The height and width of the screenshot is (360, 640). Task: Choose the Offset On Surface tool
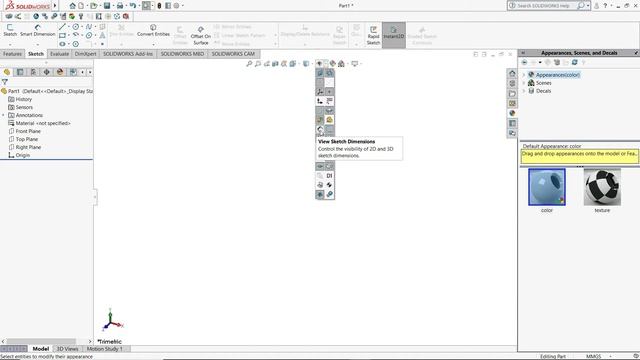[200, 36]
